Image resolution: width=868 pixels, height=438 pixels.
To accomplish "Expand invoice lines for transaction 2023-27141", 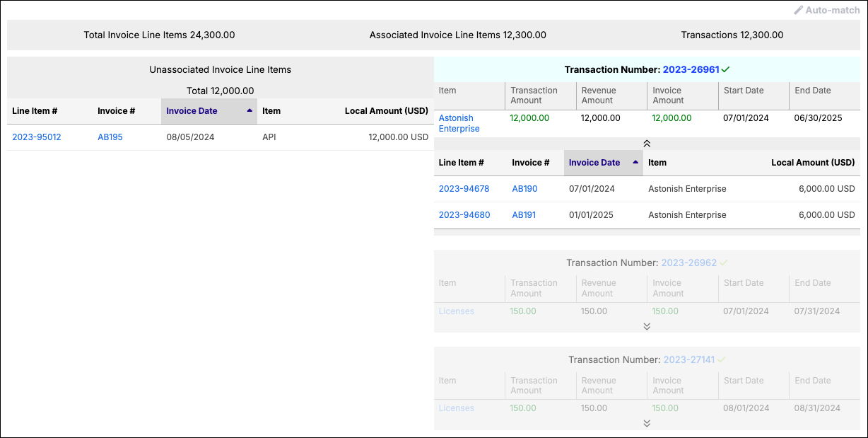I will click(x=647, y=423).
